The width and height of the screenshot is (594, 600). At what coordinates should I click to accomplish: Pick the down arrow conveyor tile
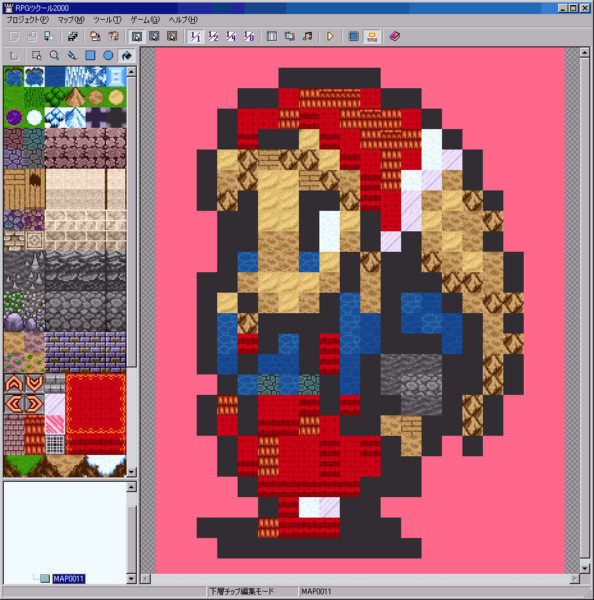(x=34, y=383)
